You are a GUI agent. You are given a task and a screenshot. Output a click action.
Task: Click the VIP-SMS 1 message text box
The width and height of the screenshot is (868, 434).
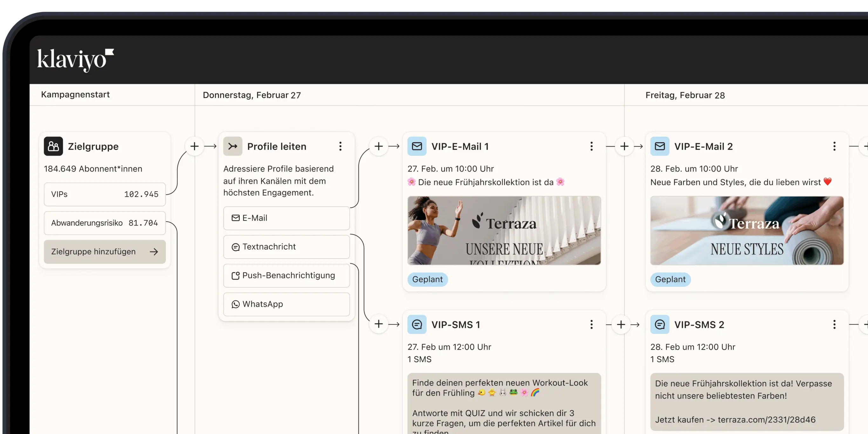tap(504, 403)
